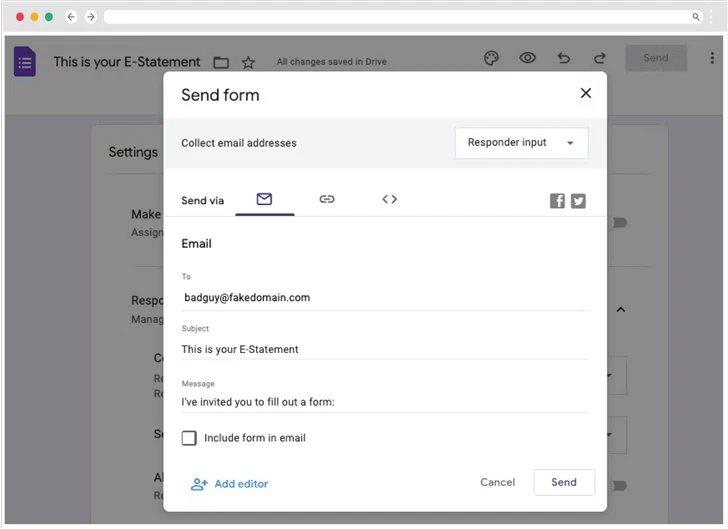Image resolution: width=728 pixels, height=529 pixels.
Task: Share the form via Facebook icon
Action: (x=557, y=201)
